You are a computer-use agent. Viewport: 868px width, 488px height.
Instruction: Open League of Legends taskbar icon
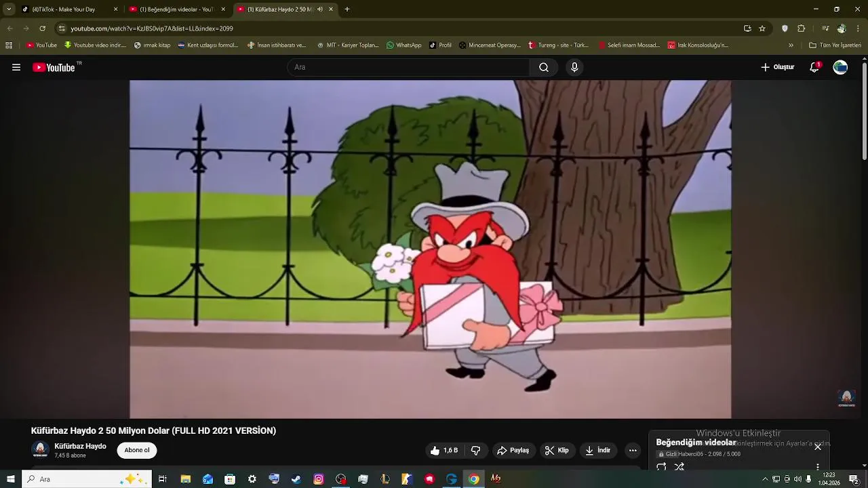tap(385, 479)
